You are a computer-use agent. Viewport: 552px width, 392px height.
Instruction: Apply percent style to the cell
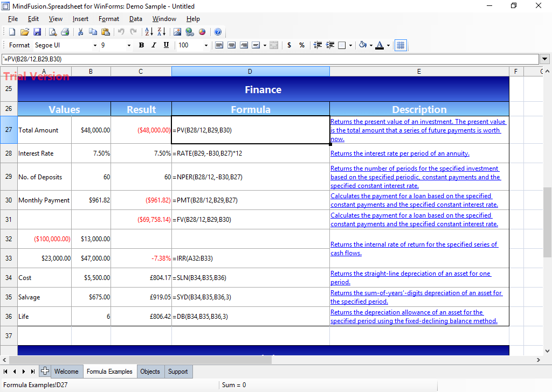click(x=302, y=45)
